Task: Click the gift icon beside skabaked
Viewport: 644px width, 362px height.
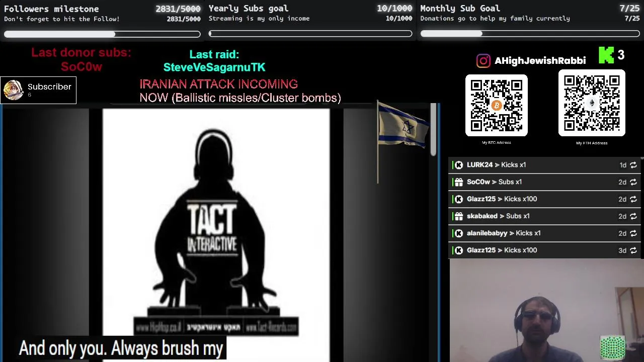Action: tap(458, 216)
